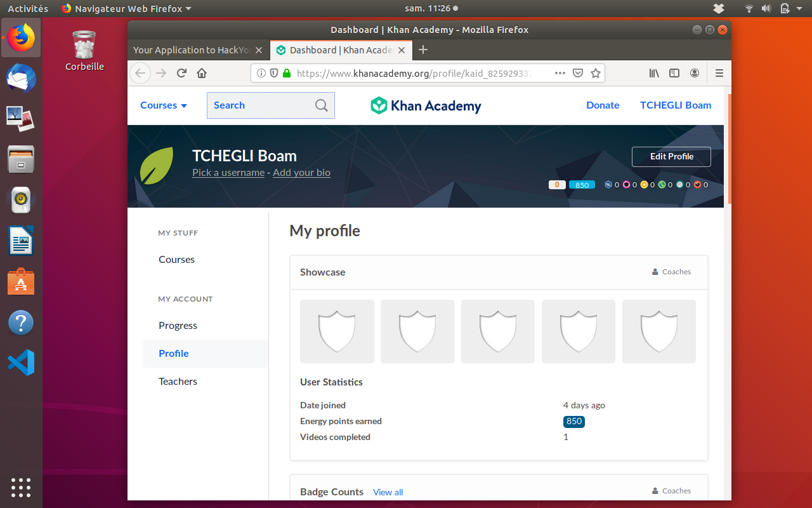Open the Activités overview

pyautogui.click(x=28, y=9)
